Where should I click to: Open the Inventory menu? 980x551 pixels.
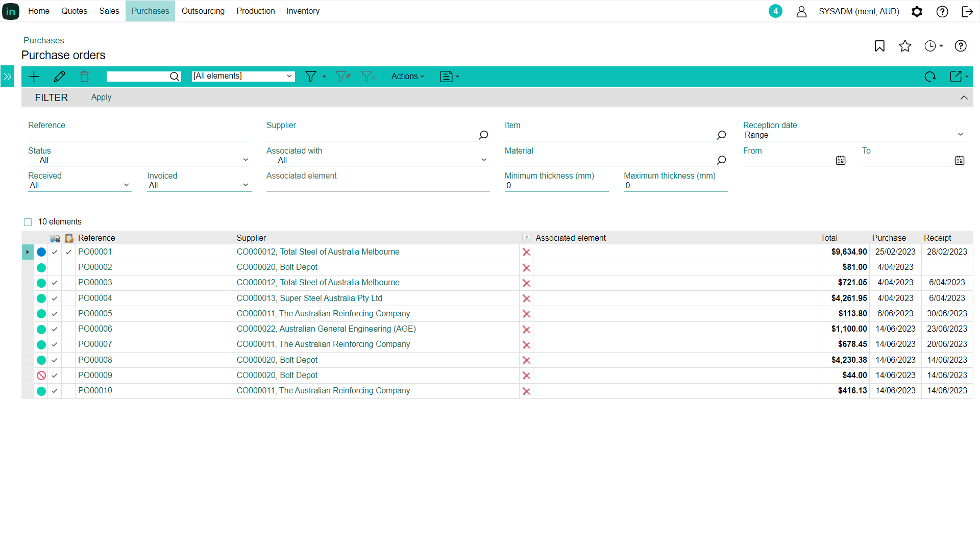303,11
